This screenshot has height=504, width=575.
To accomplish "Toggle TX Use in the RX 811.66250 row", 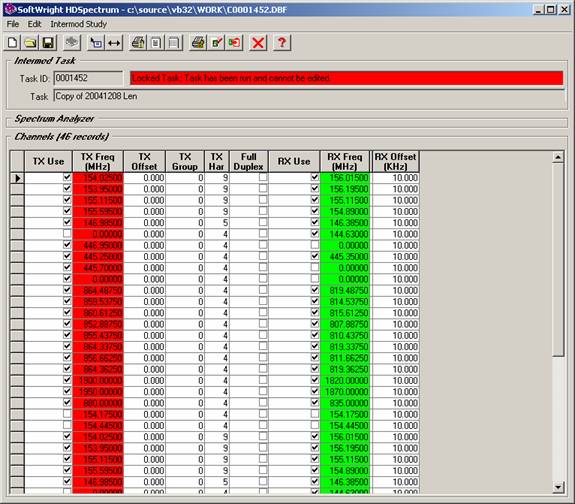I will [x=67, y=357].
